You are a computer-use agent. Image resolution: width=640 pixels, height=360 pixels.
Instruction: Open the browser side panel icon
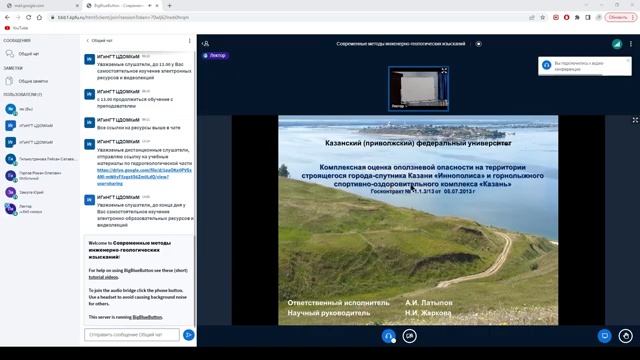588,17
